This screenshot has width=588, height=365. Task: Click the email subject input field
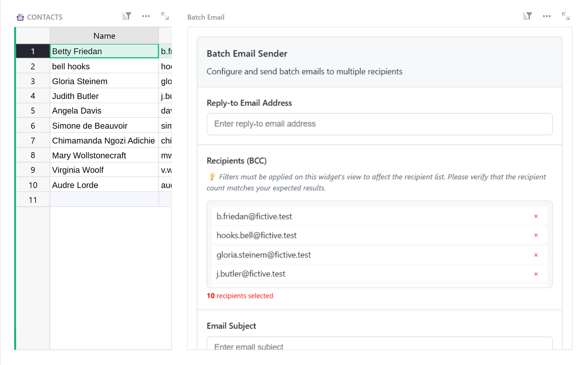[380, 346]
